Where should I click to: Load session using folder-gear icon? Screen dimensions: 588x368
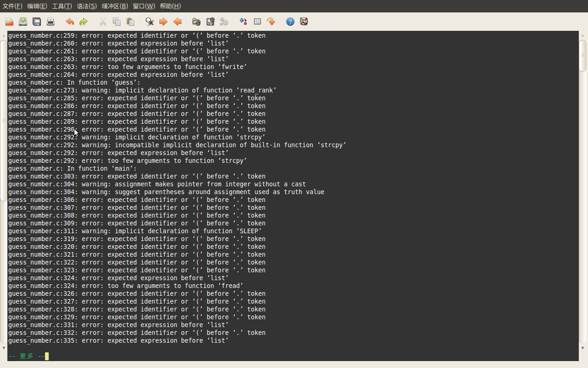click(196, 22)
